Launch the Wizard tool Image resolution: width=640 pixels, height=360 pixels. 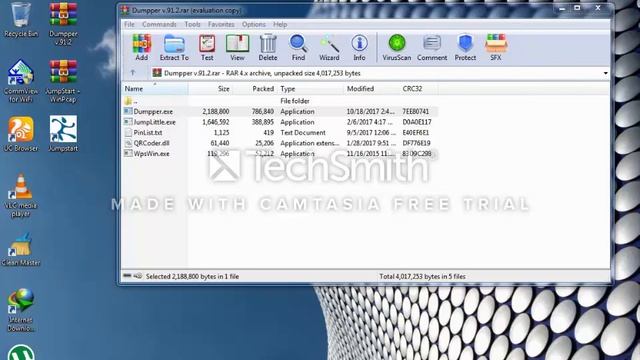(329, 47)
